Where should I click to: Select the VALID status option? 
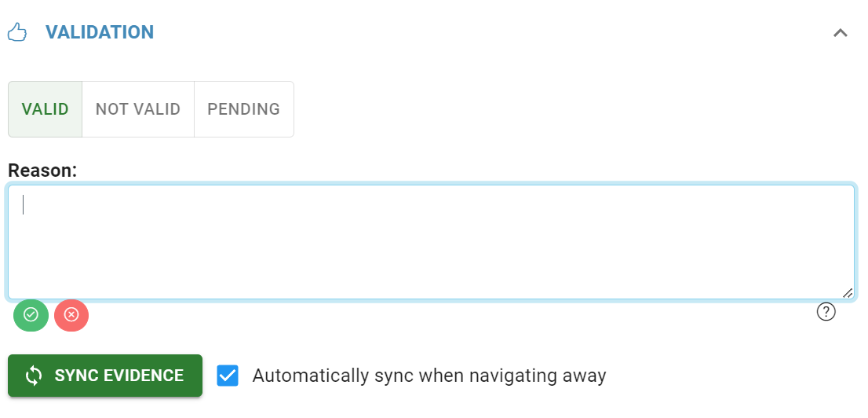click(46, 109)
